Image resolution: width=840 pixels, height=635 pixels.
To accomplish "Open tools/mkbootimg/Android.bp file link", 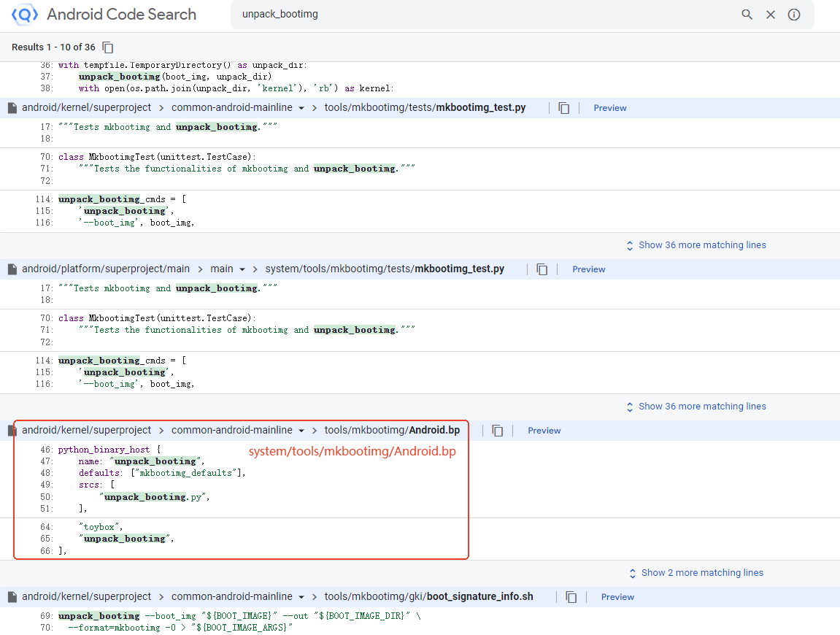I will click(x=392, y=431).
